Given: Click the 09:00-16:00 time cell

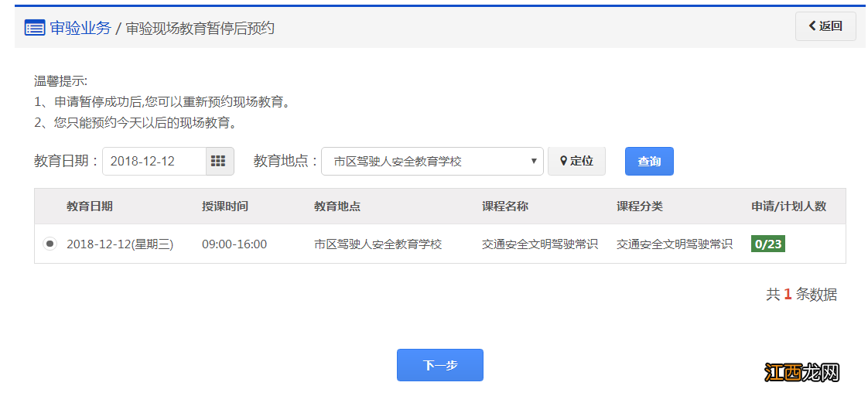Looking at the screenshot, I should click(234, 244).
